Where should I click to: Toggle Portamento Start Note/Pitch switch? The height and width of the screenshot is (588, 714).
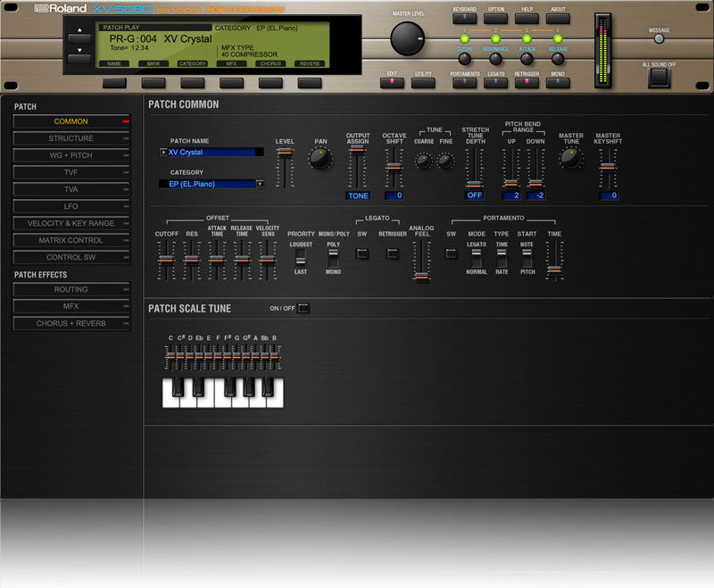(527, 258)
